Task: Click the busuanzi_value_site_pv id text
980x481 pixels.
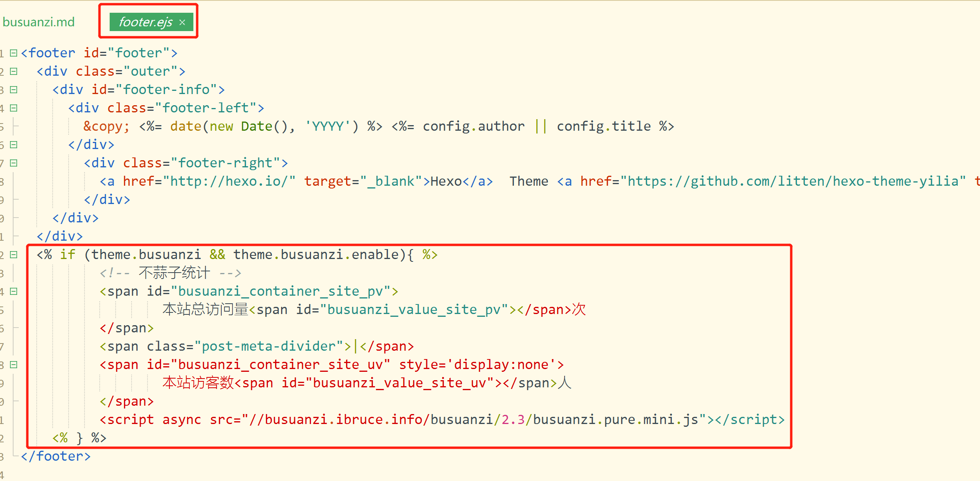Action: [413, 310]
